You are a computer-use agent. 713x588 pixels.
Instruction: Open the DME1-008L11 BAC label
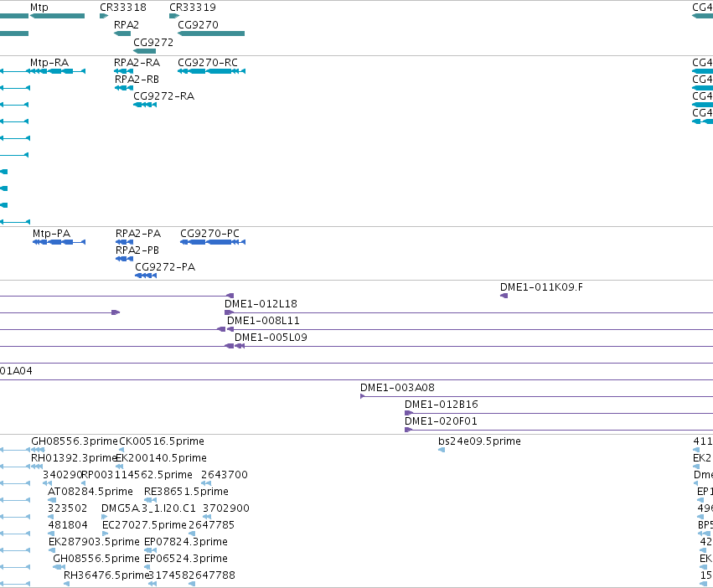pyautogui.click(x=263, y=321)
